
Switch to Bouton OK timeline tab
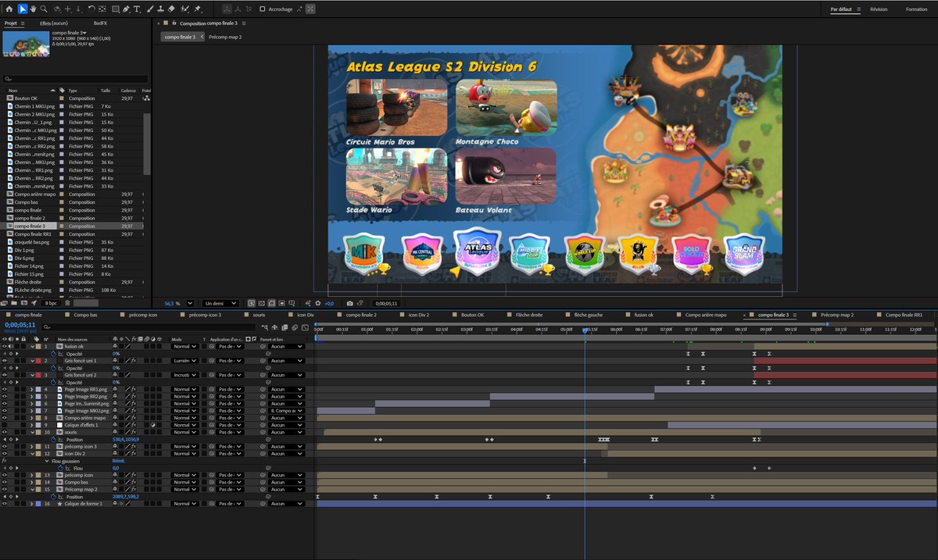472,315
